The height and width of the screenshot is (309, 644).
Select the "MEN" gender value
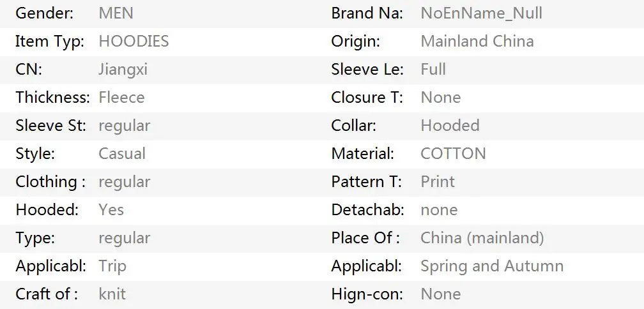point(116,13)
